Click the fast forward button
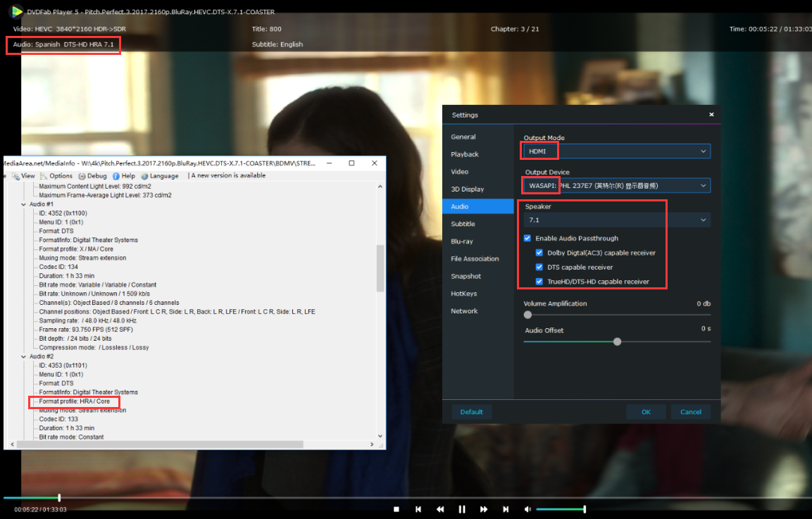The width and height of the screenshot is (812, 519). [x=484, y=509]
